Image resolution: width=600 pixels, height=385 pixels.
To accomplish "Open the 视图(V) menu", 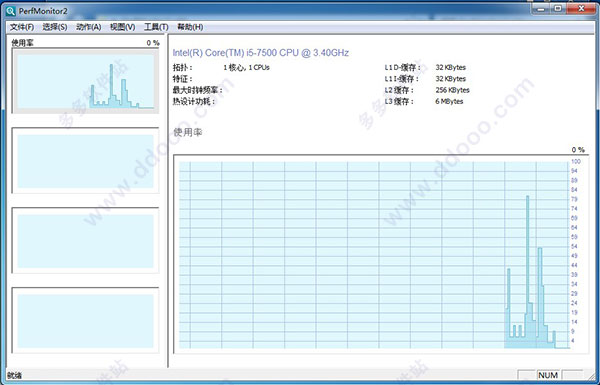I will click(122, 27).
